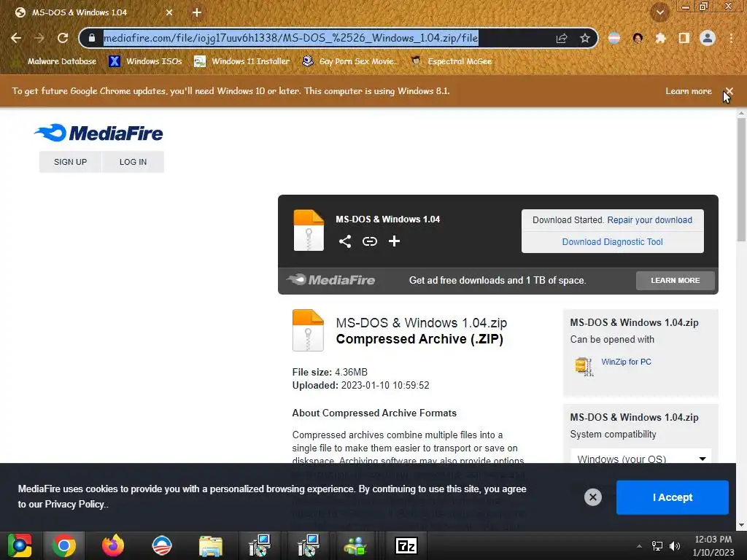Click Learn more in the update bar
This screenshot has height=560, width=747.
coord(689,91)
